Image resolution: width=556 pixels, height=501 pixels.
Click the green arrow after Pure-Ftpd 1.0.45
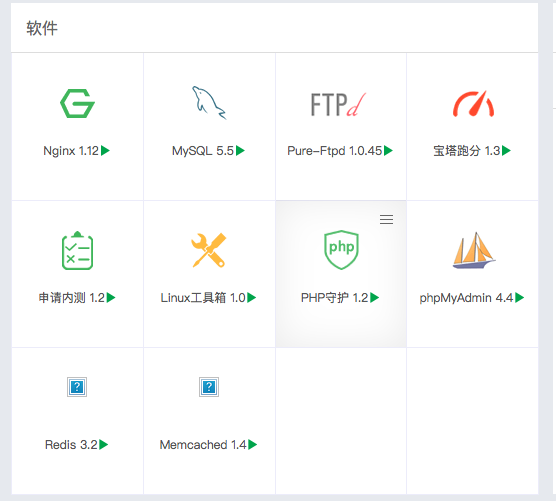[388, 151]
